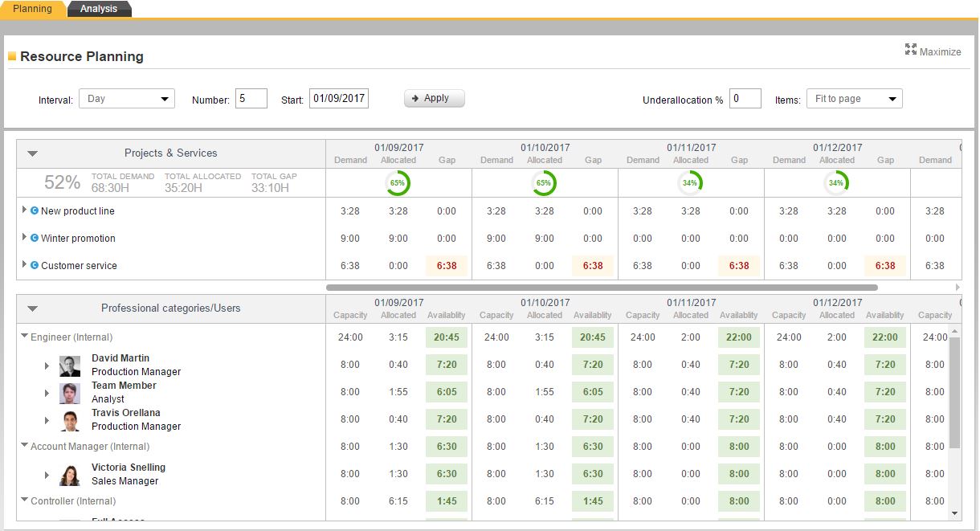The image size is (980, 531).
Task: Click the Number input field
Action: coord(250,98)
